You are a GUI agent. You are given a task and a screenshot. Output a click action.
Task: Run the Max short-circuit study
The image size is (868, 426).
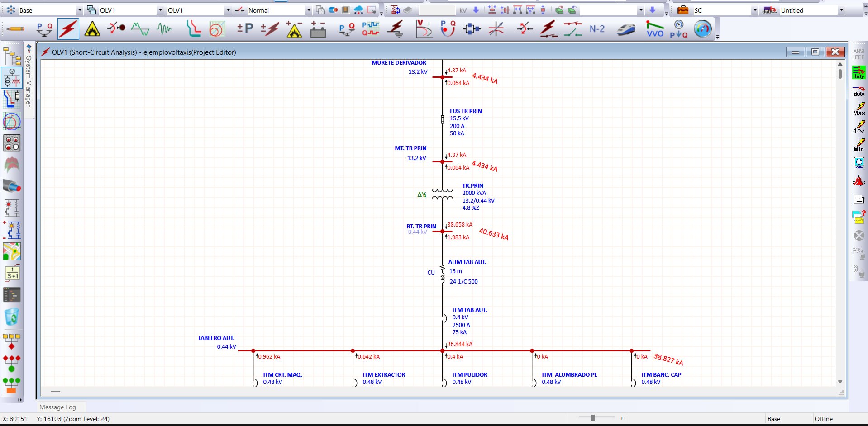pos(859,109)
